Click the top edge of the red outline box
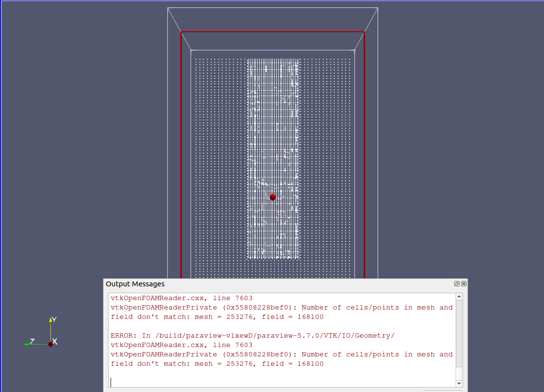The height and width of the screenshot is (392, 544). coord(272,32)
